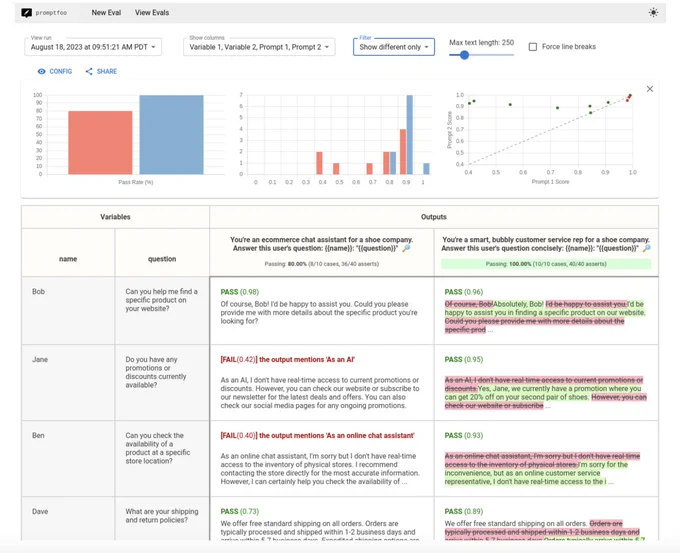The width and height of the screenshot is (680, 553).
Task: Click the 'Variables' header cell
Action: (115, 217)
